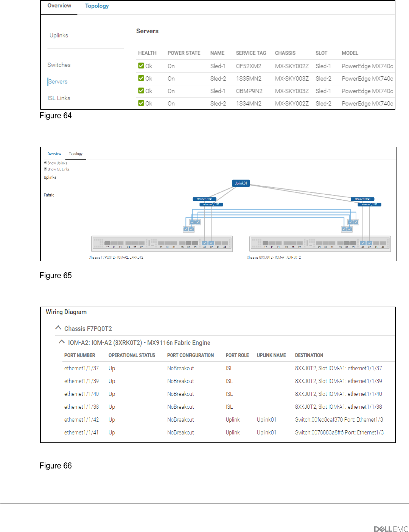Click the Chassis F7PQ0T2 - IOM-A2 label

(116, 257)
